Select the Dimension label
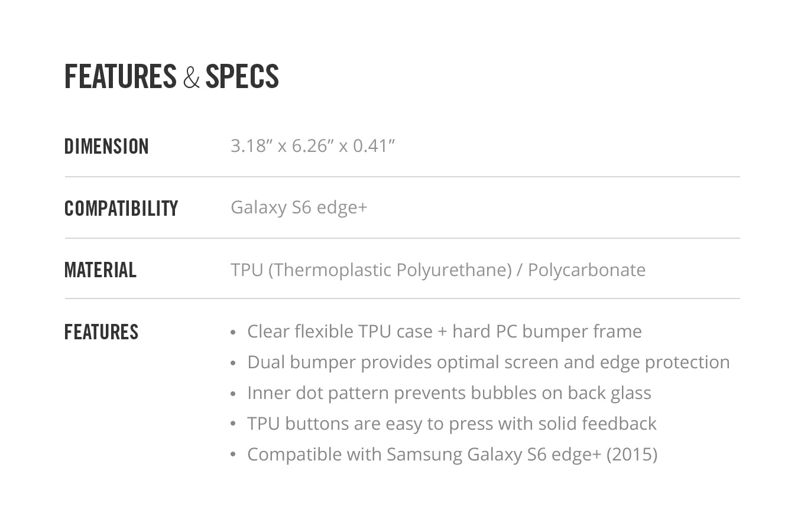The width and height of the screenshot is (804, 532). coord(106,147)
